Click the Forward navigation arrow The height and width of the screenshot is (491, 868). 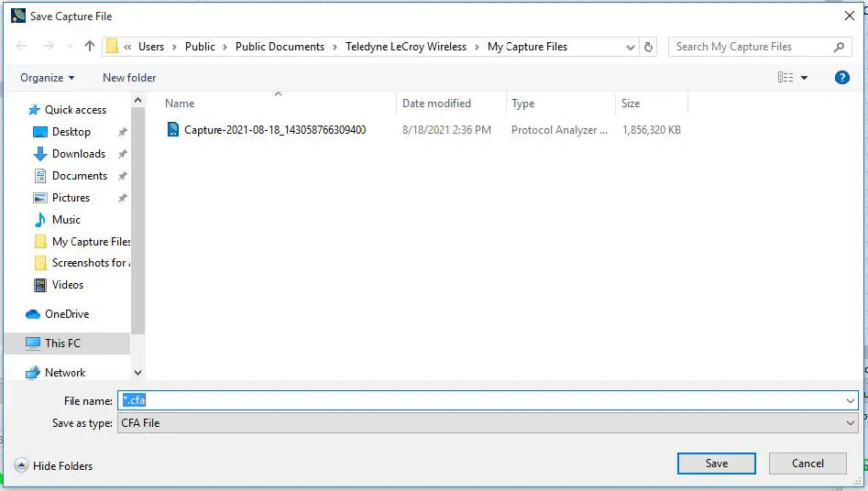click(49, 46)
